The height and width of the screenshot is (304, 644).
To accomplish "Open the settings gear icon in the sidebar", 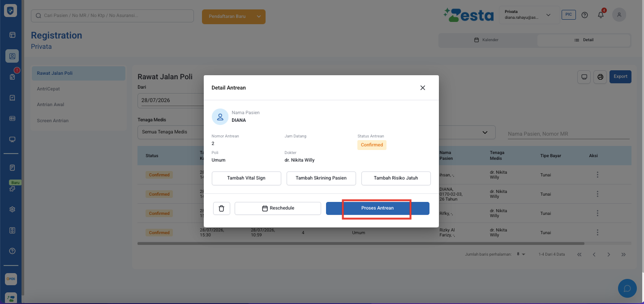I will [x=12, y=209].
